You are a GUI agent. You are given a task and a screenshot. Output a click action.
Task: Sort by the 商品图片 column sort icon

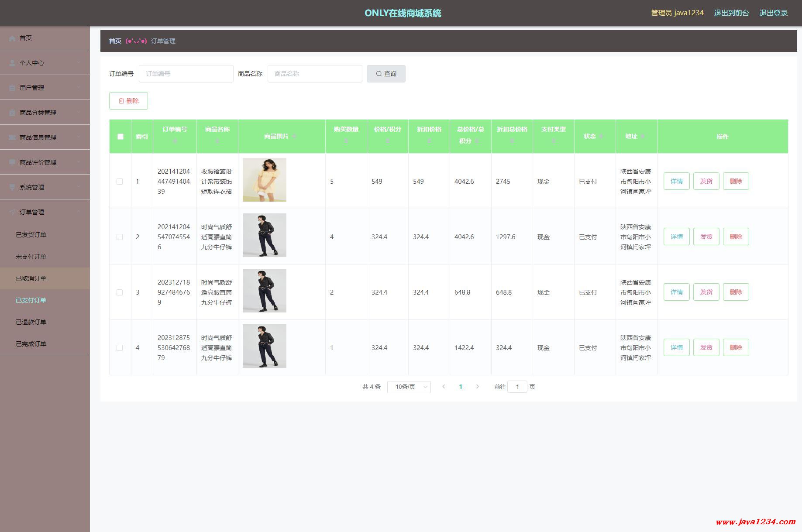point(294,137)
